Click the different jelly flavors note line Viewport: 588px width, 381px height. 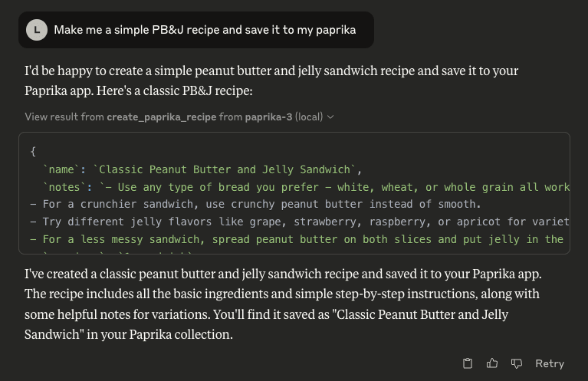tap(300, 222)
